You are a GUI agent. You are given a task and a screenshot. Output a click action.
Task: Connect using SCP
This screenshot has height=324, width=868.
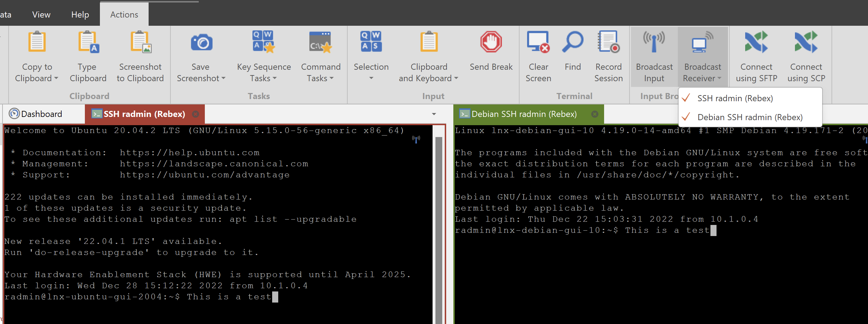coord(806,43)
